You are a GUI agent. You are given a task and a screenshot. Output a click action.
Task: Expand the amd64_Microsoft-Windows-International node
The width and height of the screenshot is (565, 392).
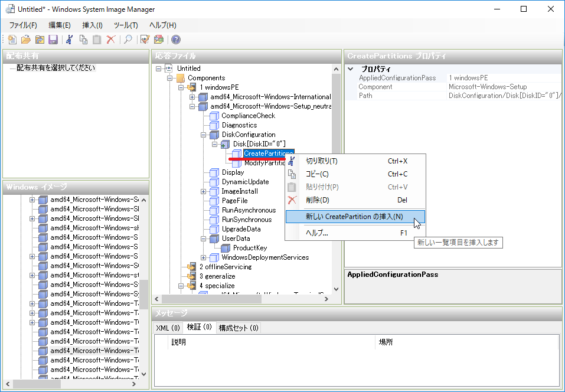coord(192,97)
